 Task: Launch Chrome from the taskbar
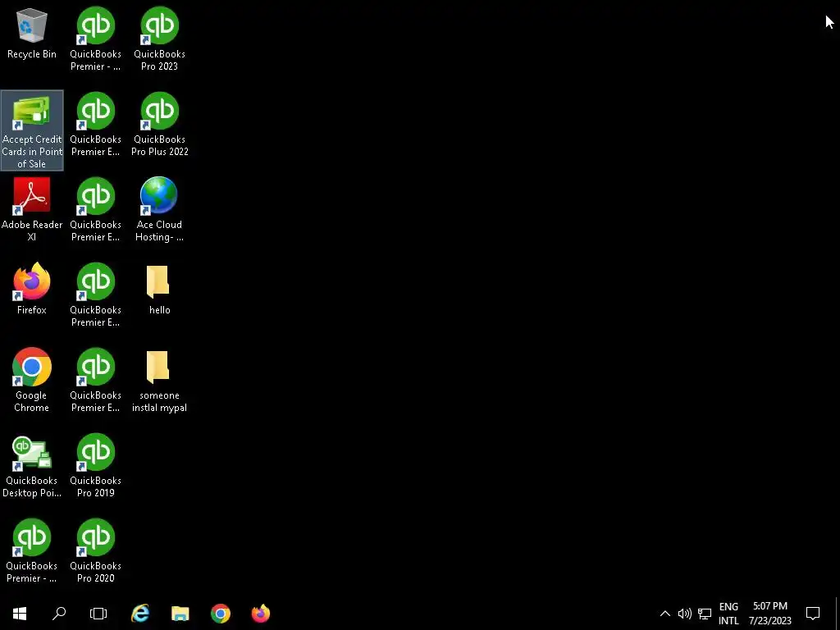coord(221,614)
